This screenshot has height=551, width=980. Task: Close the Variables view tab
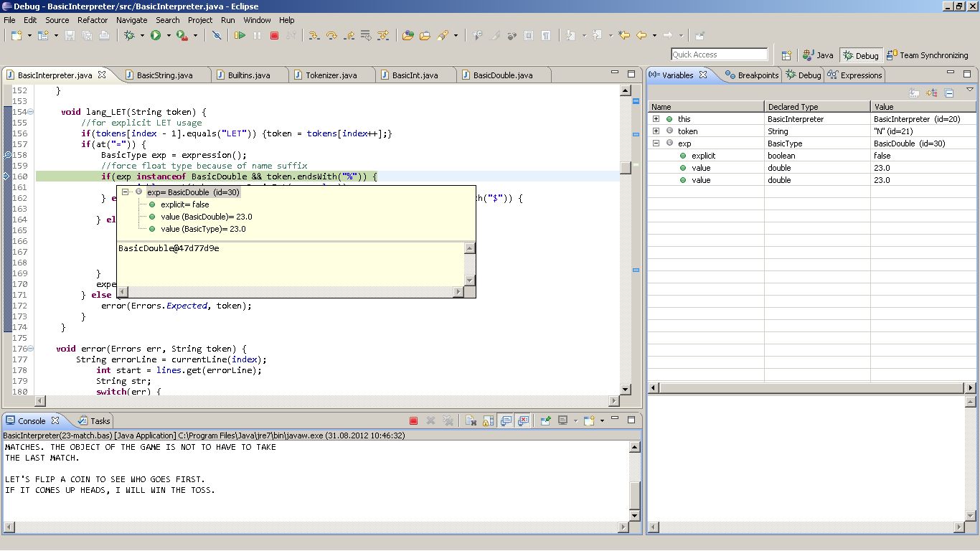point(703,75)
